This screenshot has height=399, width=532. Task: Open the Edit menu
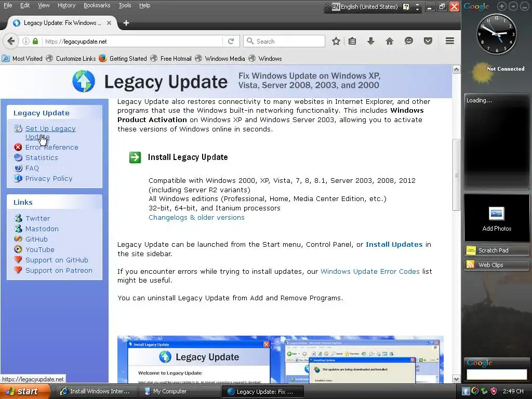pos(25,5)
